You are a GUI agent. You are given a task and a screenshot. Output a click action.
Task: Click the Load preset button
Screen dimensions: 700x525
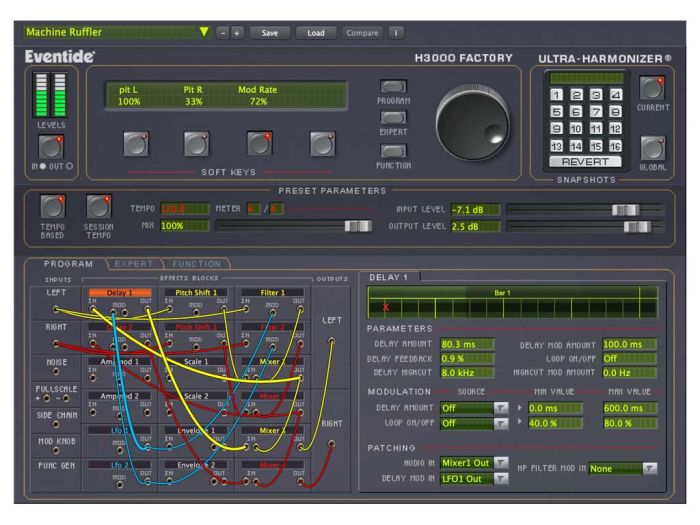pyautogui.click(x=316, y=33)
